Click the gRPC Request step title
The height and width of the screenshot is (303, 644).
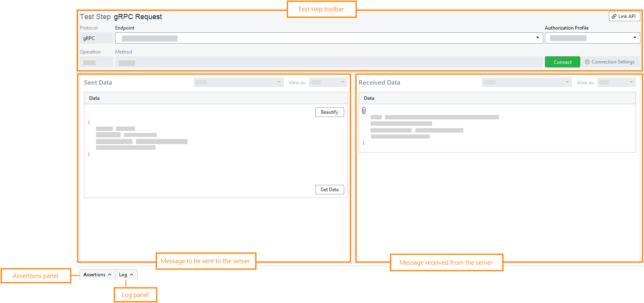click(138, 17)
